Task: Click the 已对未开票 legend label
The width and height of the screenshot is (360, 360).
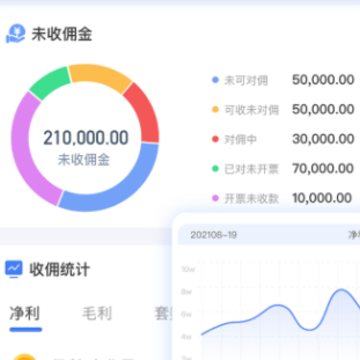Action: [x=251, y=169]
